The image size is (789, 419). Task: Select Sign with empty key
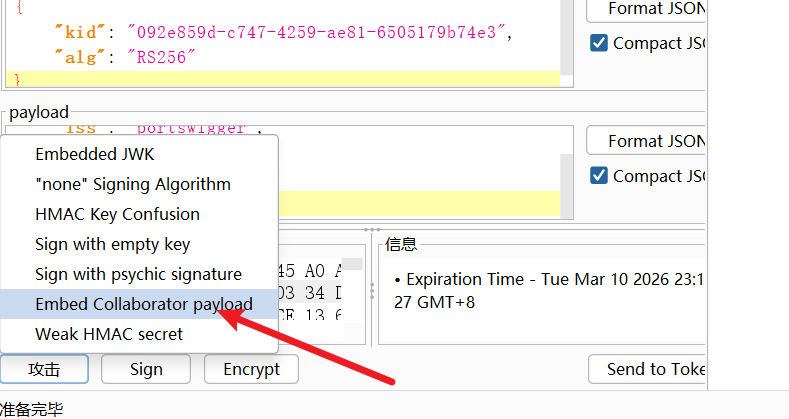112,244
